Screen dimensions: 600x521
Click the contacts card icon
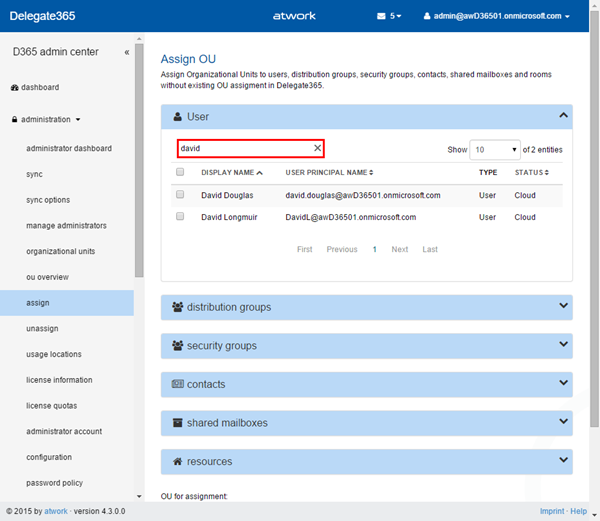pyautogui.click(x=177, y=384)
